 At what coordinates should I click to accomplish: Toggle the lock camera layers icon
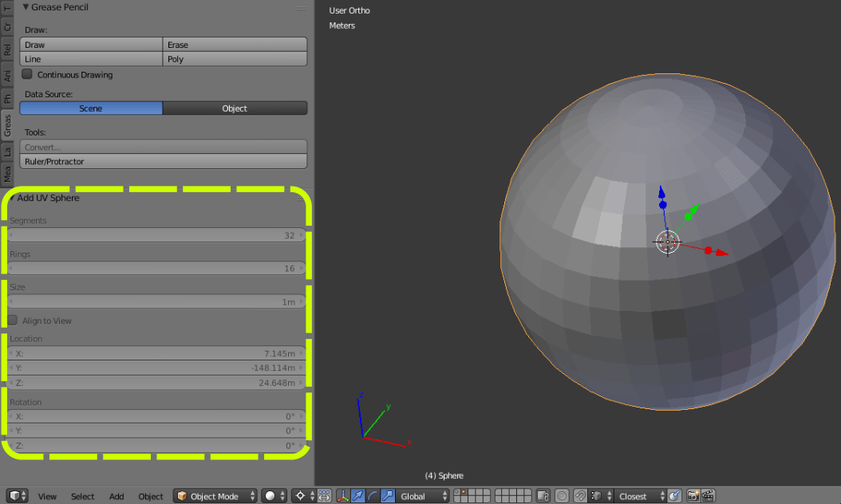coord(542,495)
